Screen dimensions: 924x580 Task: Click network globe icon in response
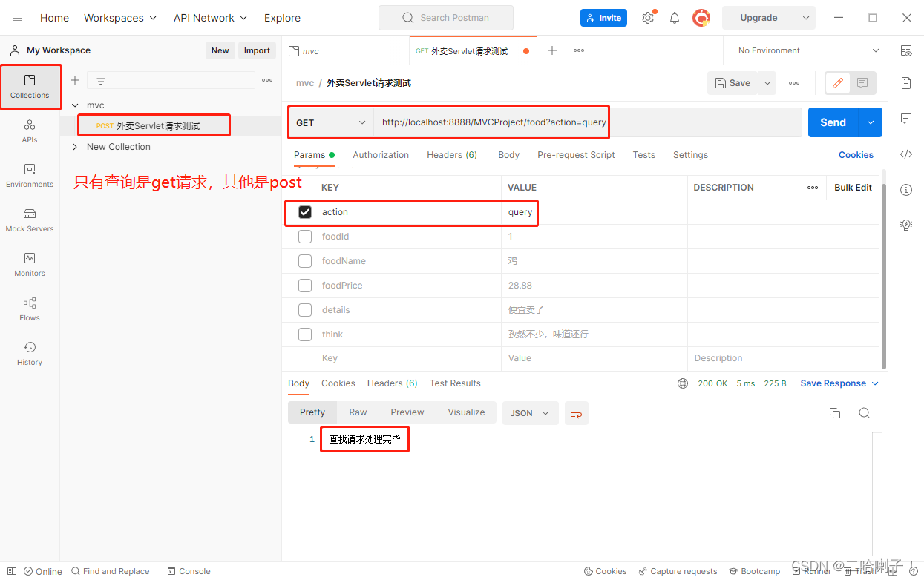[683, 383]
